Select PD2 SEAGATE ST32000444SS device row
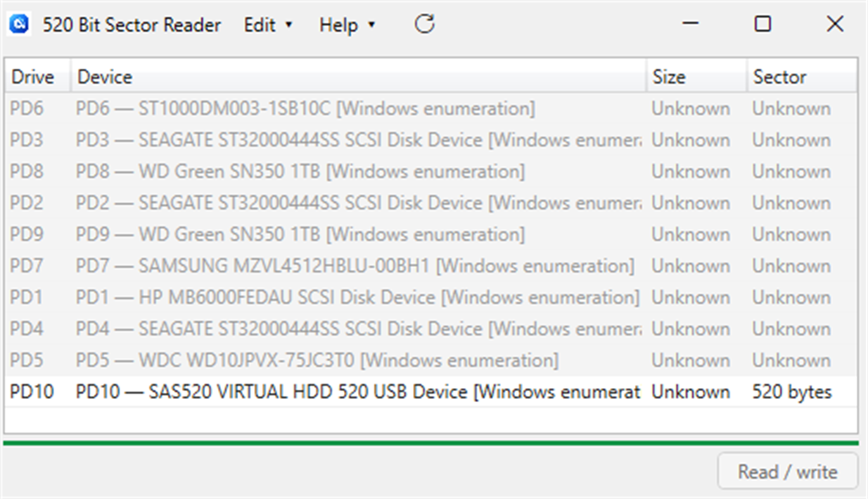Viewport: 868px width, 499px height. 431,203
